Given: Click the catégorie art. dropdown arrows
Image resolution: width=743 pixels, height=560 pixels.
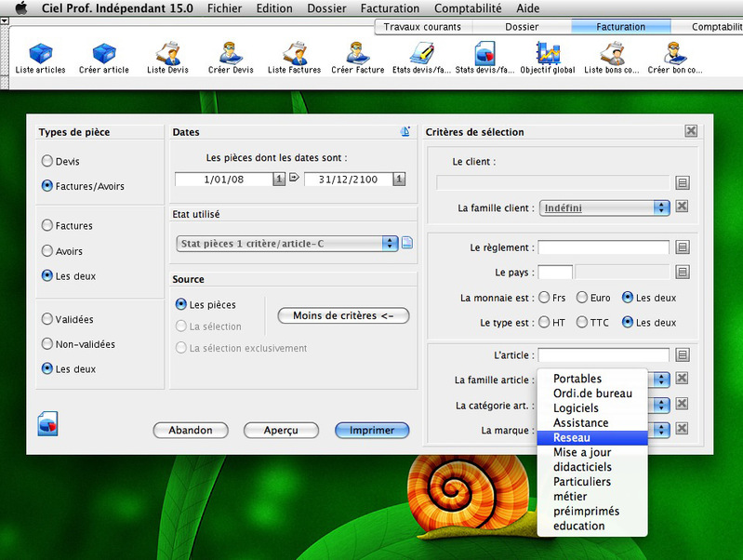Looking at the screenshot, I should pyautogui.click(x=661, y=405).
